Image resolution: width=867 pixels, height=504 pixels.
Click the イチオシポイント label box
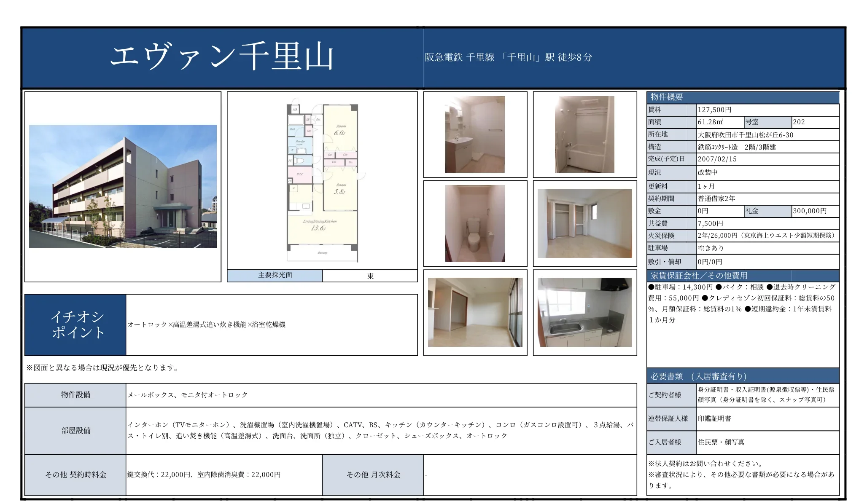click(75, 324)
